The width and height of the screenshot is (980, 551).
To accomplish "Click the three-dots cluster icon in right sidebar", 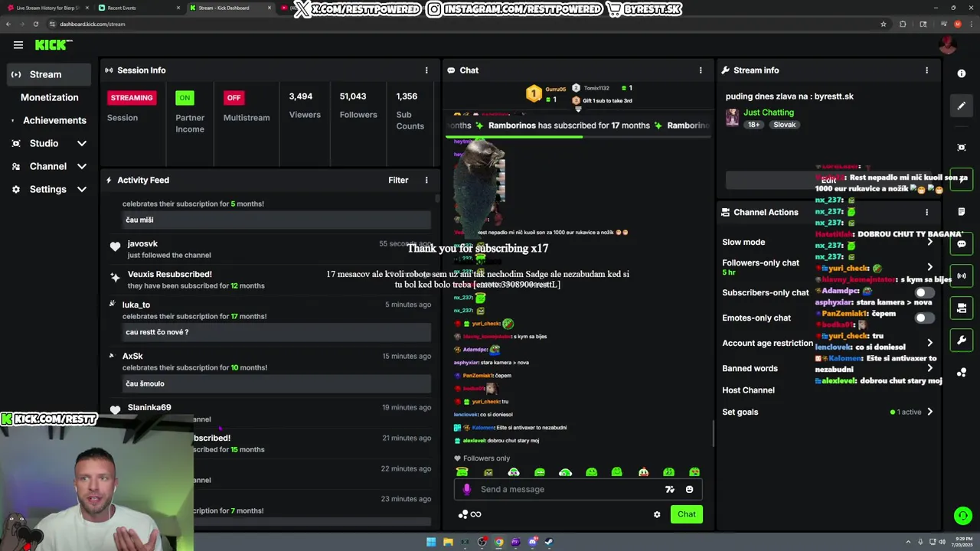I will 962,373.
